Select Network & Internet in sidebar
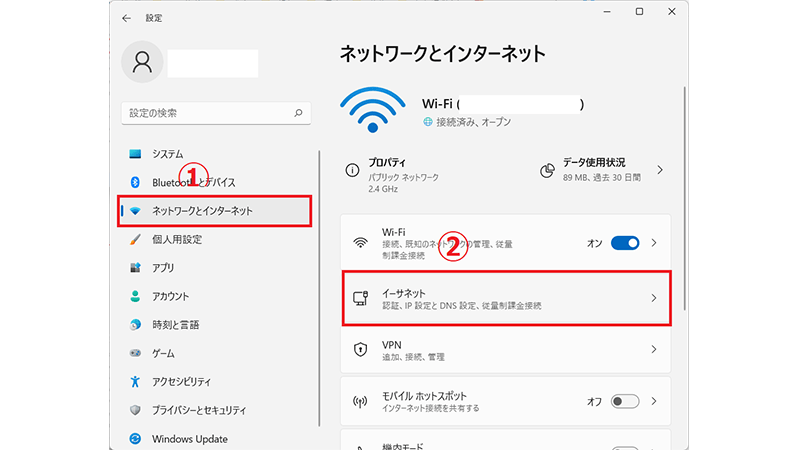The image size is (800, 450). [202, 211]
